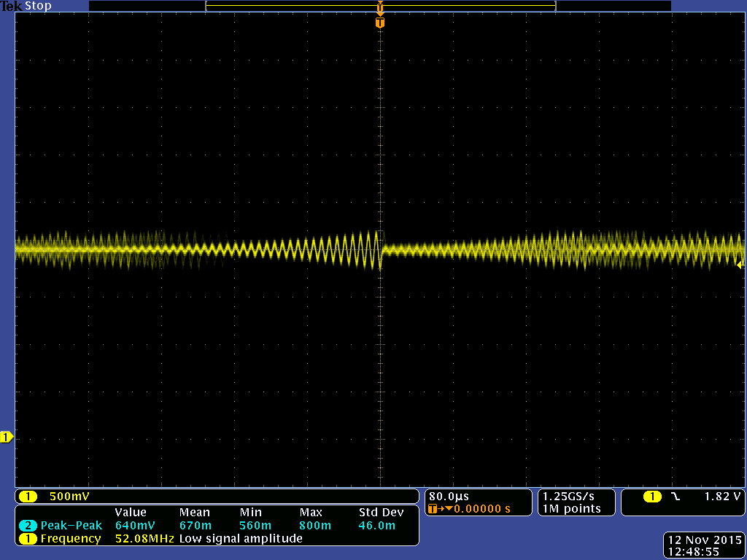Click the 52.08MHz frequency value
747x560 pixels.
pyautogui.click(x=145, y=539)
